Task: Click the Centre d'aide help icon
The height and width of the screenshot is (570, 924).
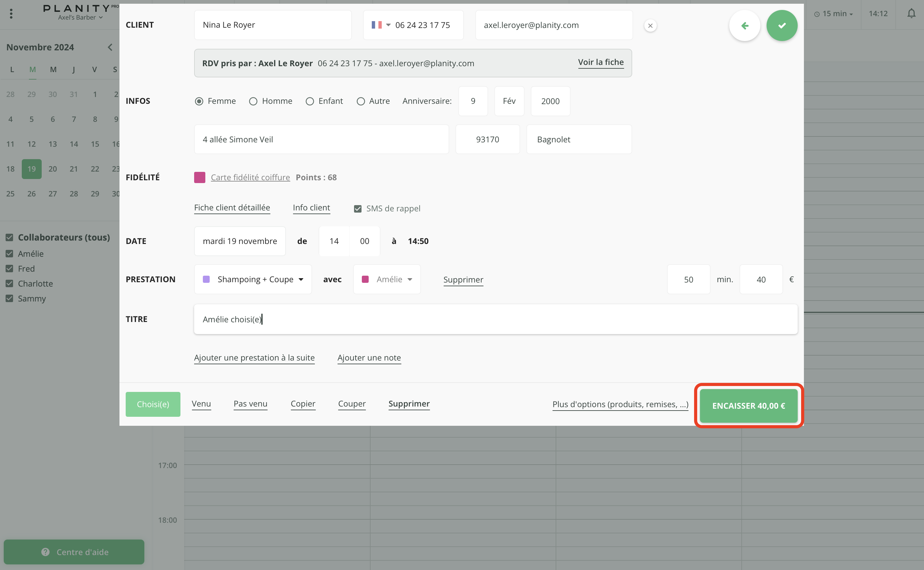Action: pos(45,552)
